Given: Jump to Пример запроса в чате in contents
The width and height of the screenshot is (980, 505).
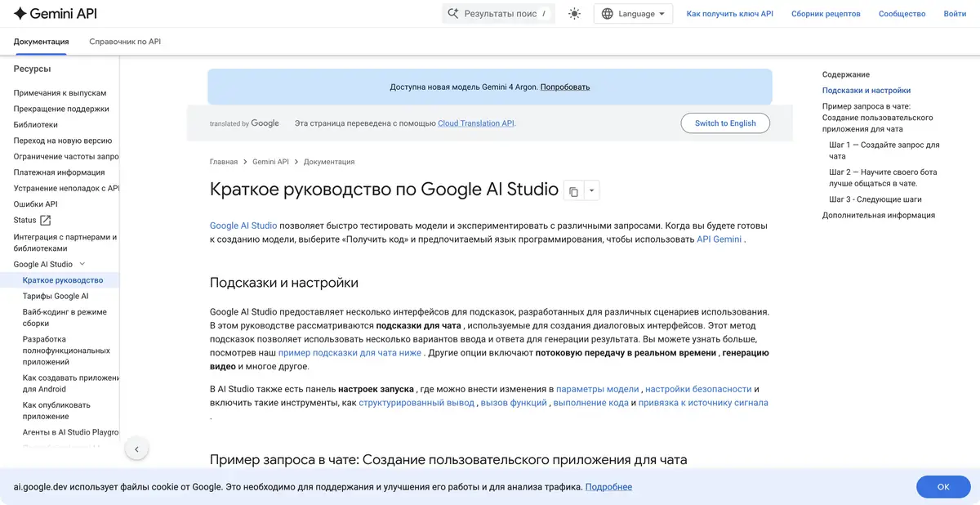Looking at the screenshot, I should click(x=878, y=118).
